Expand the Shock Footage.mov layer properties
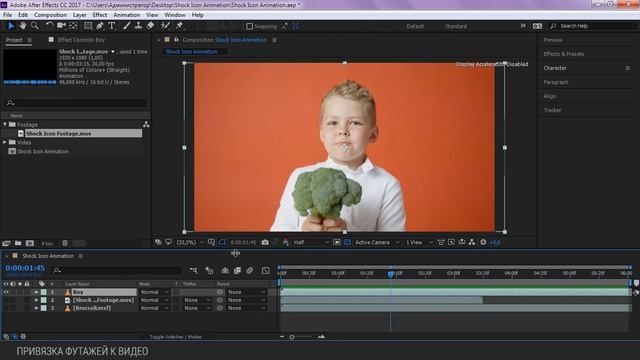Screen dimensions: 640x360 (36, 300)
